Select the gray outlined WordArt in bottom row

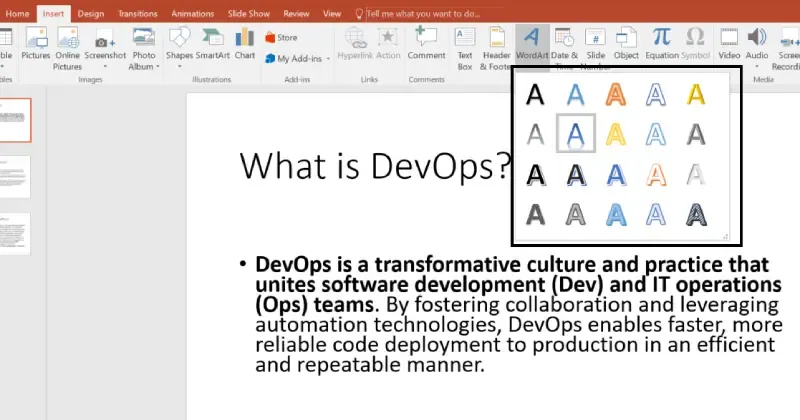[576, 215]
